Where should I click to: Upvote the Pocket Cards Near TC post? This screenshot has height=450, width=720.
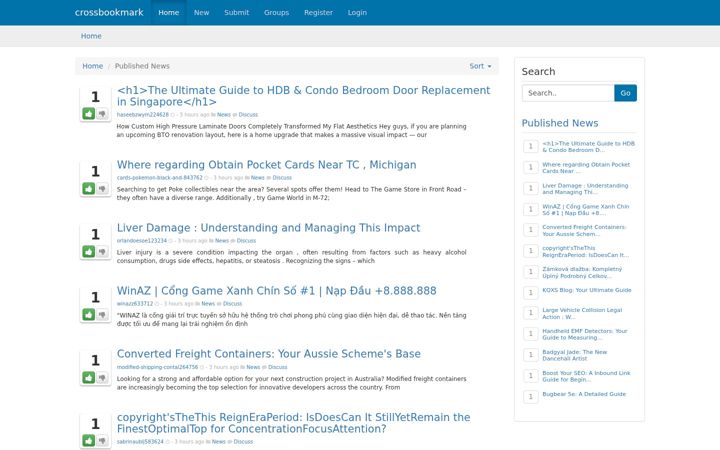[x=89, y=188]
